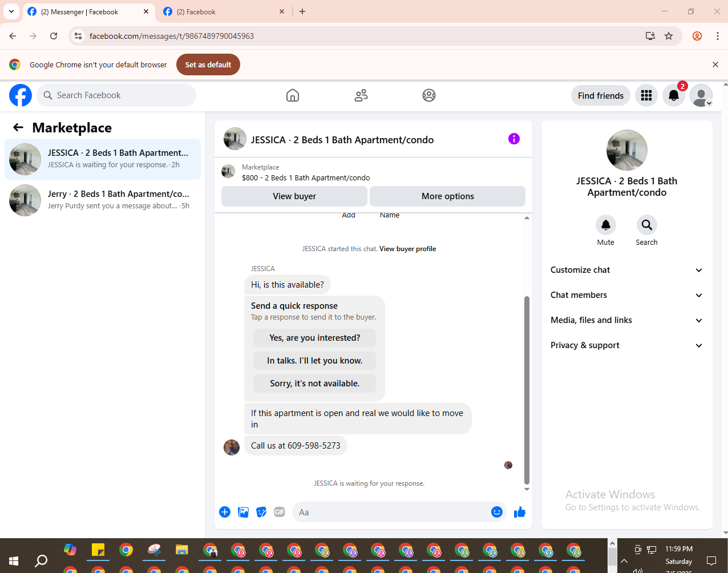Open more actions plus icon in composer

click(225, 512)
